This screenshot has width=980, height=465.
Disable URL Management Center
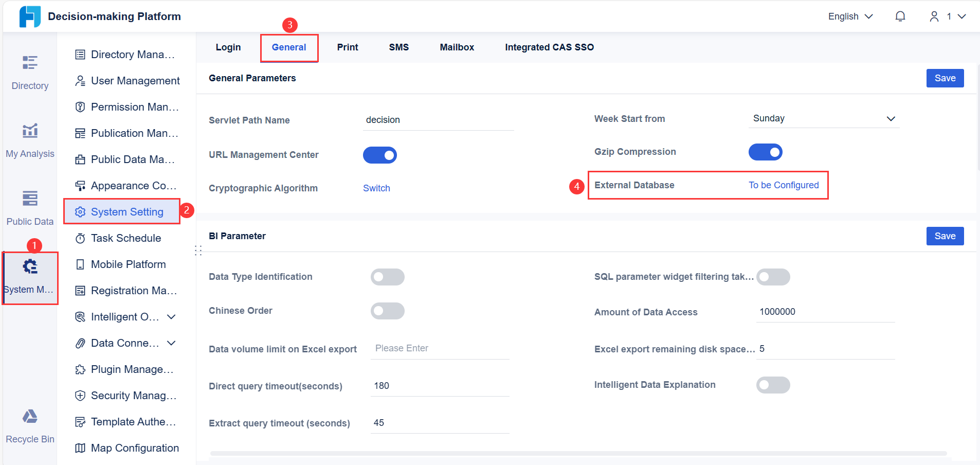380,155
